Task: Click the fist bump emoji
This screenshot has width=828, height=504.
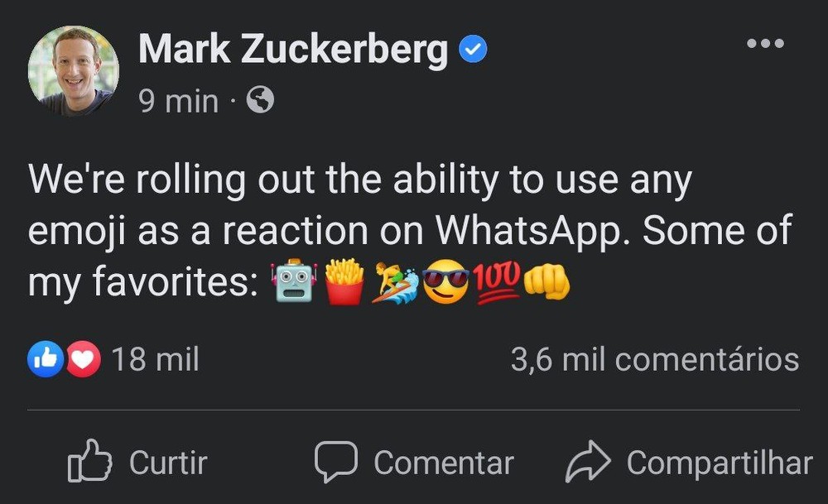Action: coord(546,282)
